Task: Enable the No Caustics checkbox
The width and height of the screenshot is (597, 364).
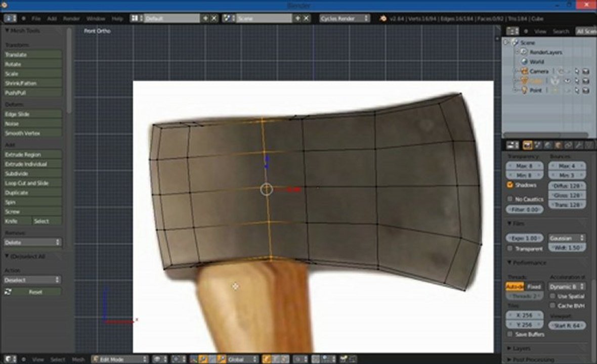Action: (510, 199)
